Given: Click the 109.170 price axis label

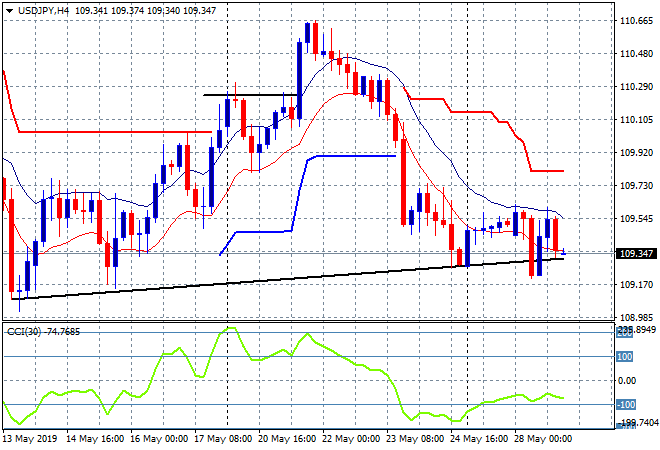Looking at the screenshot, I should [x=636, y=285].
